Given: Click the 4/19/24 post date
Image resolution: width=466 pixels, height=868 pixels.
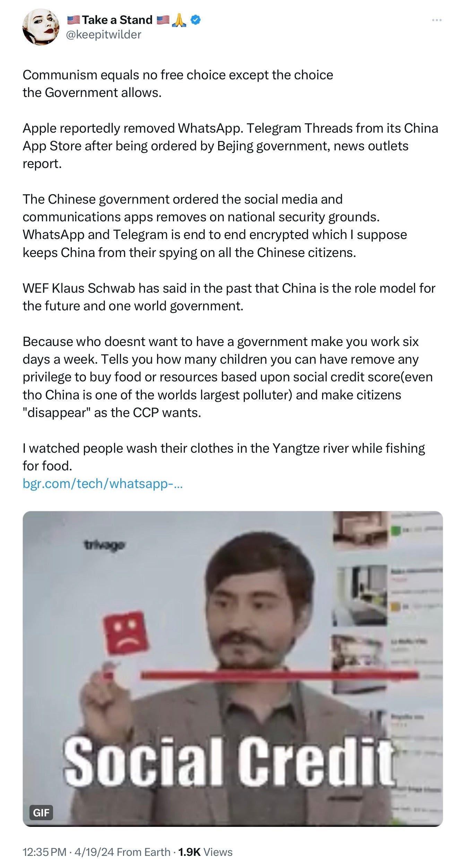Looking at the screenshot, I should (x=94, y=852).
